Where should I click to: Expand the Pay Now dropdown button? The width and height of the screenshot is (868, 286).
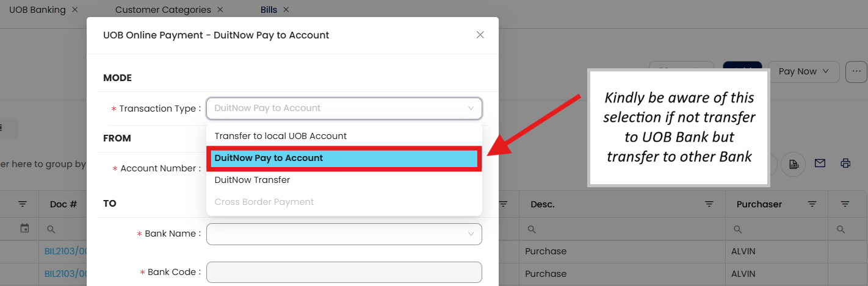click(x=803, y=71)
